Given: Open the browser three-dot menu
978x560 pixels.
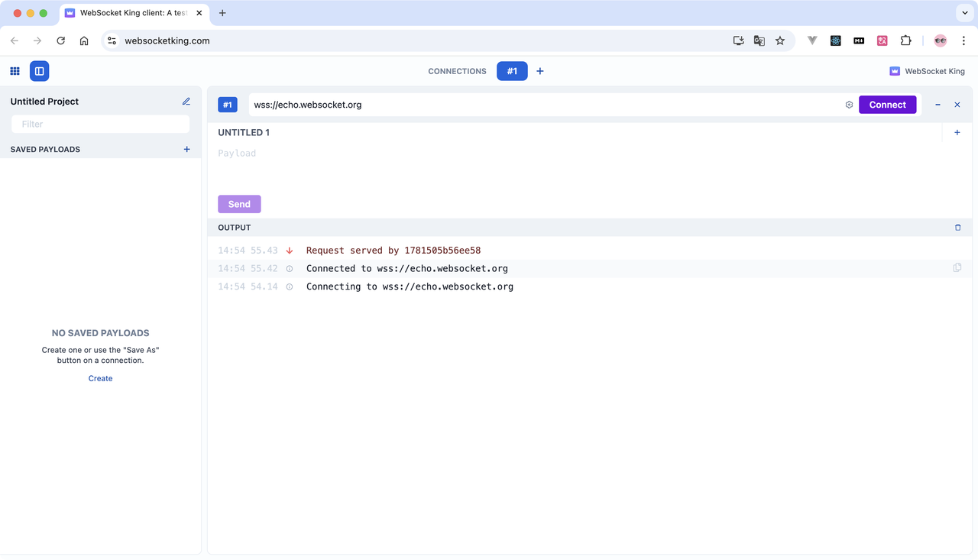Looking at the screenshot, I should coord(963,40).
